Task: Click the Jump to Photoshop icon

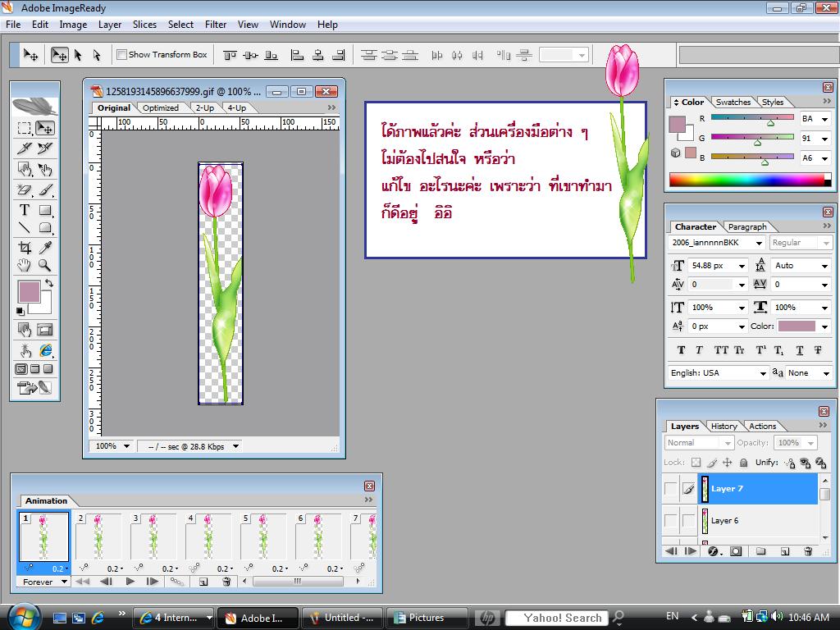Action: [34, 387]
